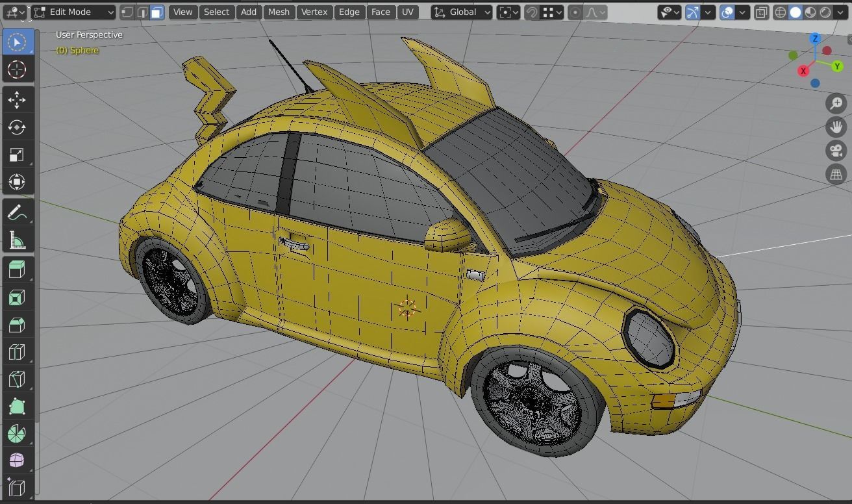Choose the Rotate tool

[17, 127]
